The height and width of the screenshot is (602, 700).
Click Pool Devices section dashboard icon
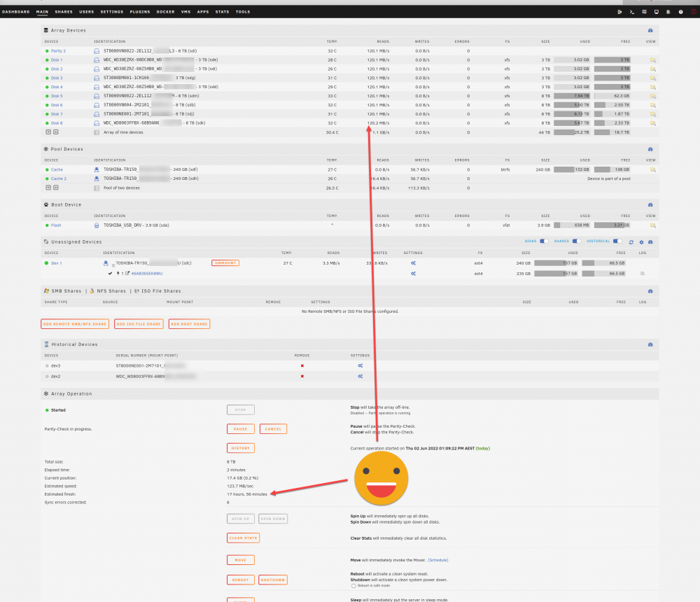coord(650,149)
